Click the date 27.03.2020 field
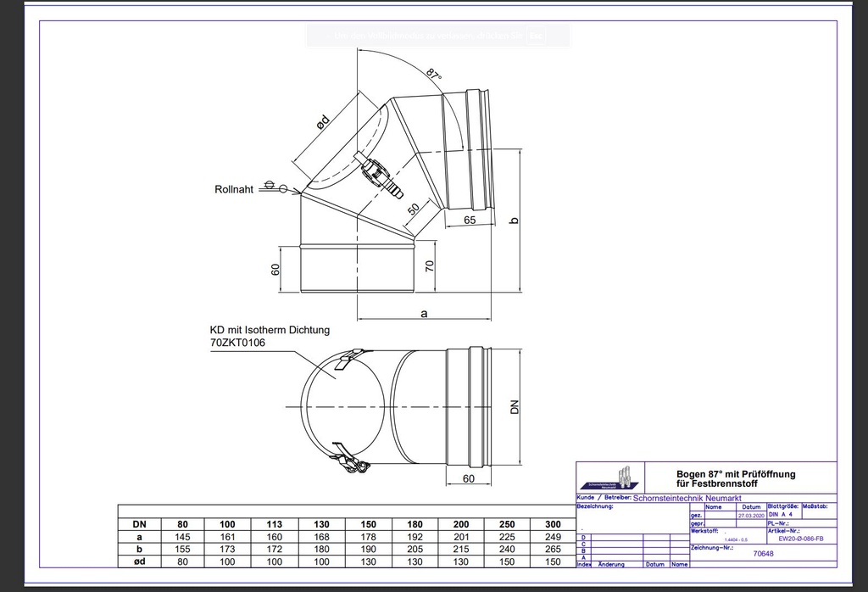Image resolution: width=868 pixels, height=592 pixels. coord(751,516)
